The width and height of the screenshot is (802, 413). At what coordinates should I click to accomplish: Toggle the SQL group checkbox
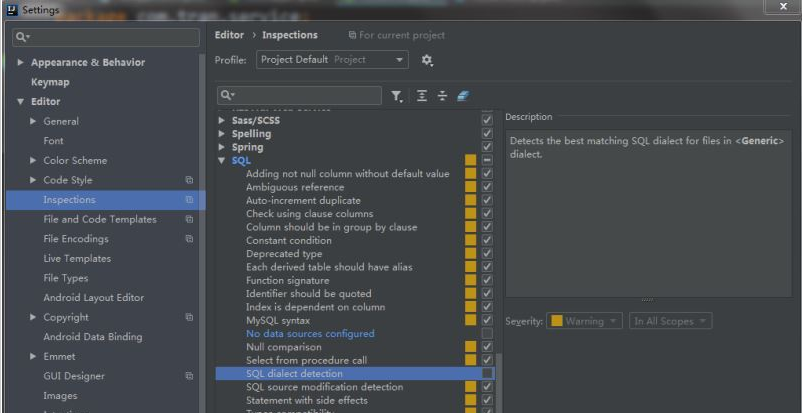click(x=487, y=160)
